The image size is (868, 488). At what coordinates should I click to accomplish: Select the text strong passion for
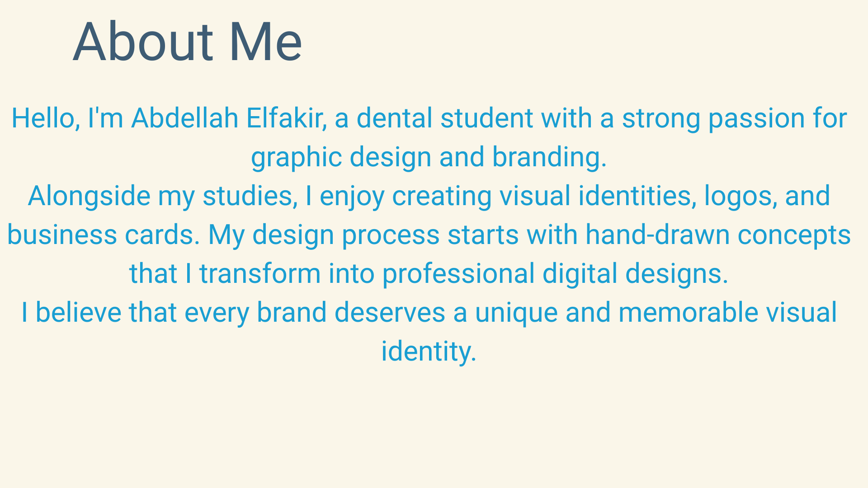click(x=734, y=119)
